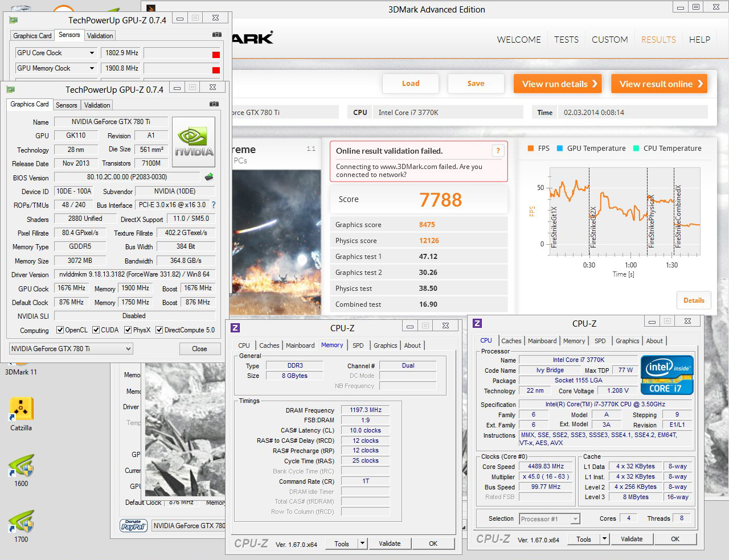Switch to Sensors tab in front GPU-Z window
This screenshot has height=560, width=729.
(66, 105)
